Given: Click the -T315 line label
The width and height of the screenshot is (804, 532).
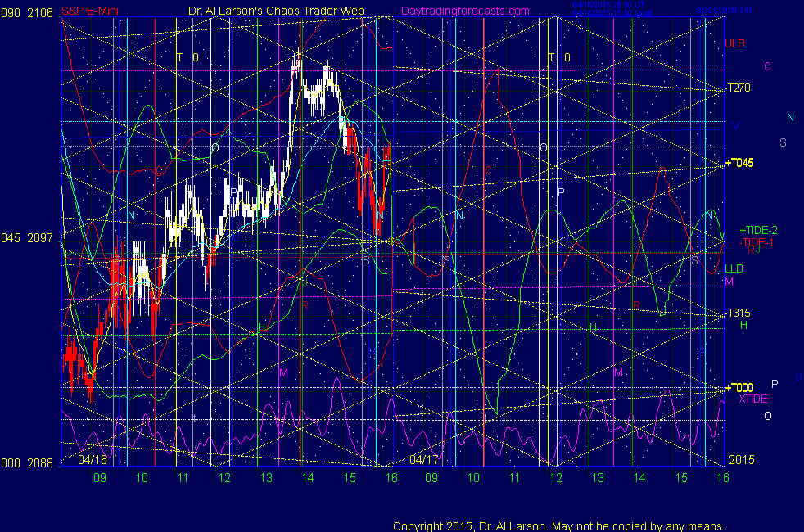Looking at the screenshot, I should click(x=739, y=313).
